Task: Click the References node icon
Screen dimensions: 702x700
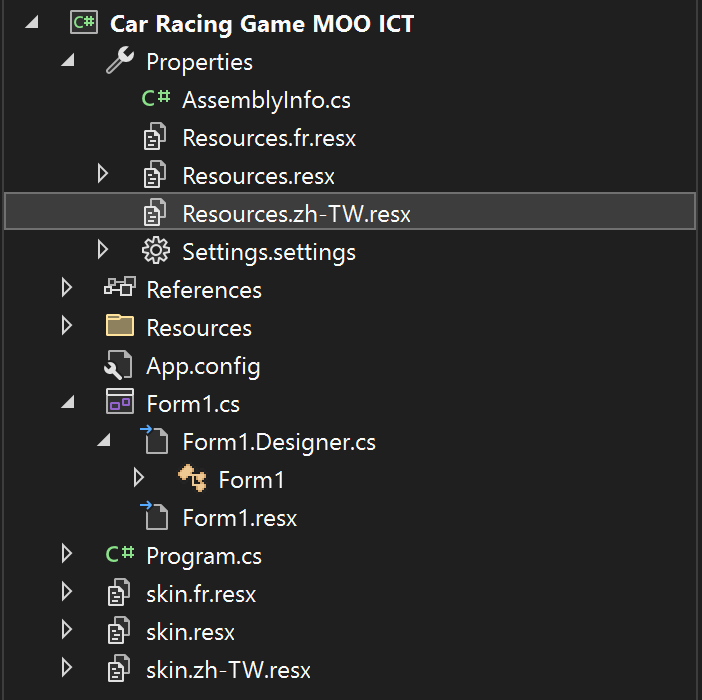Action: click(x=120, y=289)
